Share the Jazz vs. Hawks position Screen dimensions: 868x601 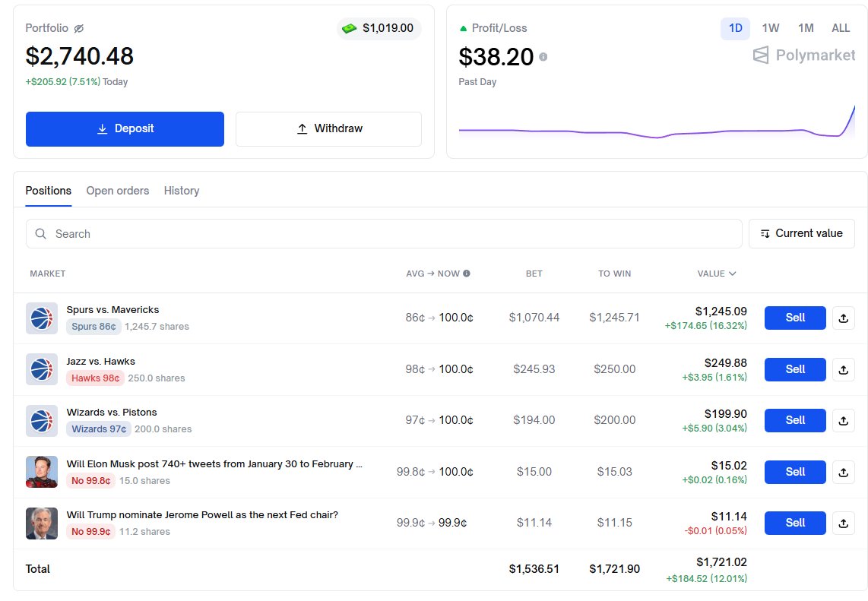[843, 370]
